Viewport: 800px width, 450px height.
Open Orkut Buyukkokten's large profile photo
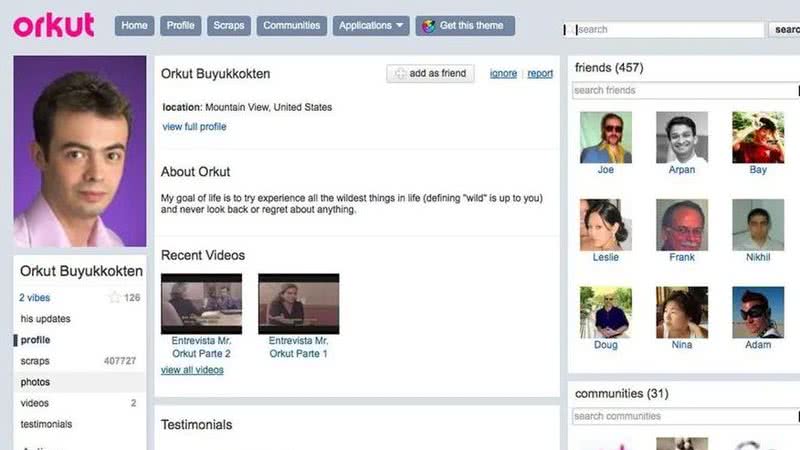click(x=80, y=151)
